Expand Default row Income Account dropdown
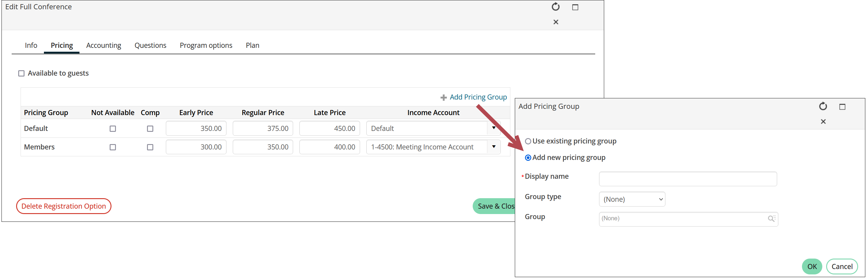This screenshot has height=278, width=868. click(494, 128)
